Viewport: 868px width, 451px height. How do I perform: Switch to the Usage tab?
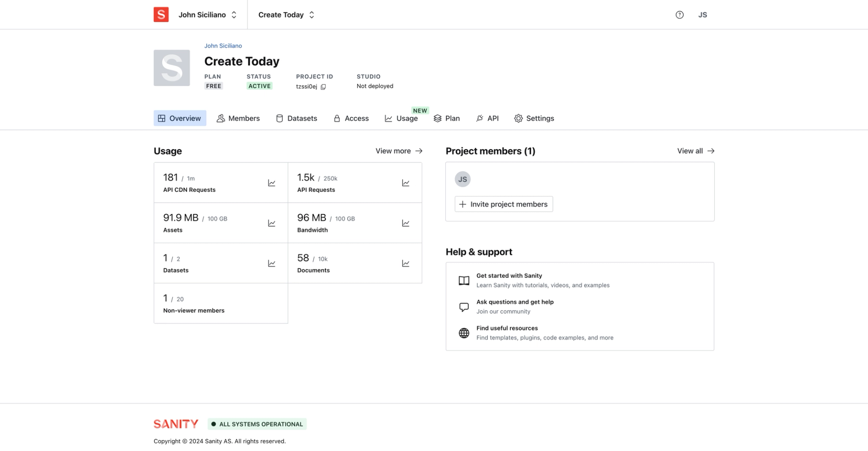click(x=401, y=118)
